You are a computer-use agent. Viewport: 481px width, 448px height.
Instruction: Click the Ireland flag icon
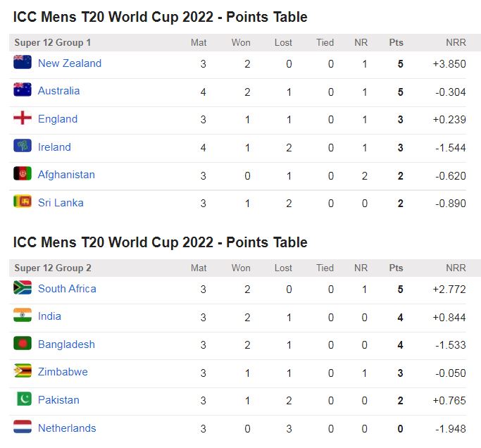coord(23,147)
